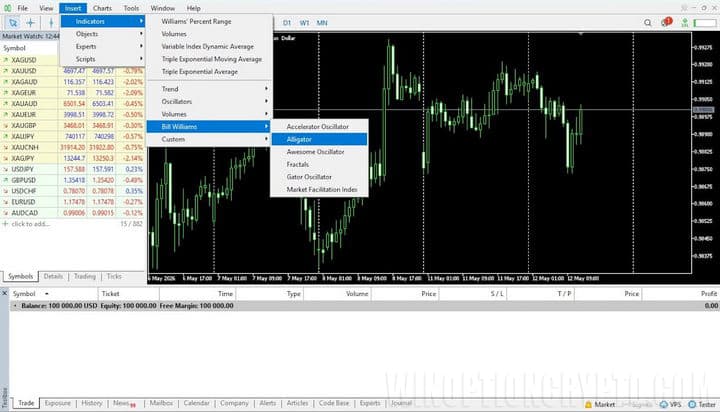Open the History tab in Toolbox
The height and width of the screenshot is (412, 720).
92,403
